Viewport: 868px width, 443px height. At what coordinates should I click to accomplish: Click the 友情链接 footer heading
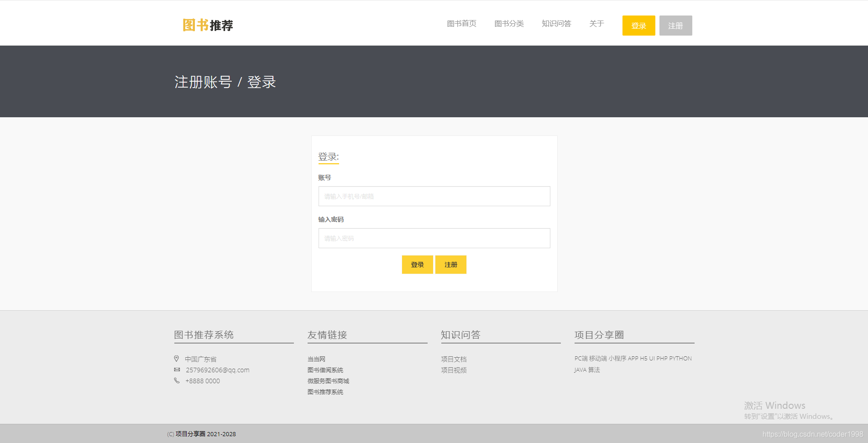pyautogui.click(x=327, y=335)
